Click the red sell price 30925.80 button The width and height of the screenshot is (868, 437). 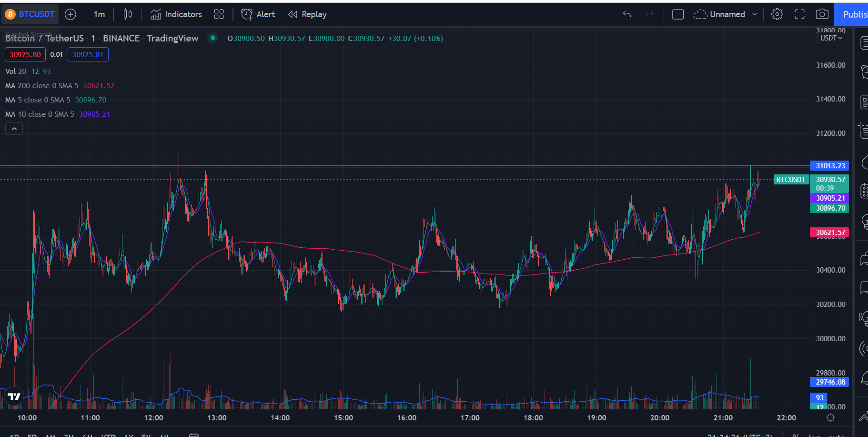point(25,54)
